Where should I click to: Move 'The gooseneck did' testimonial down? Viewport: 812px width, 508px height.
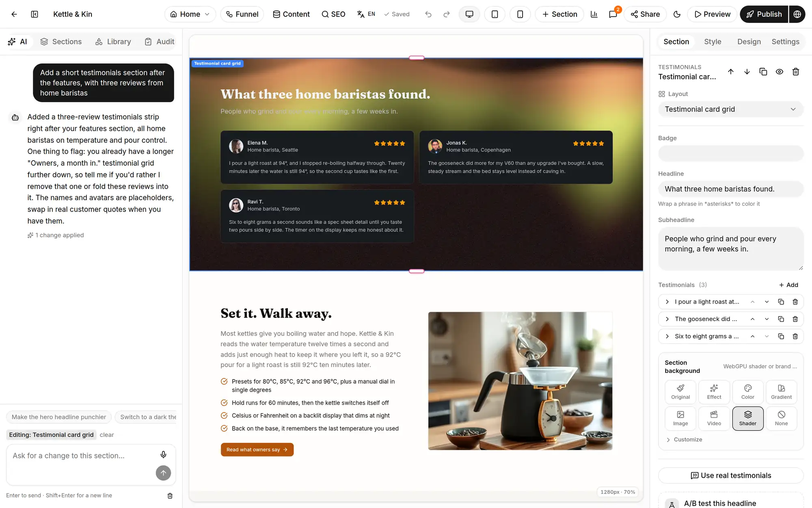(x=767, y=319)
